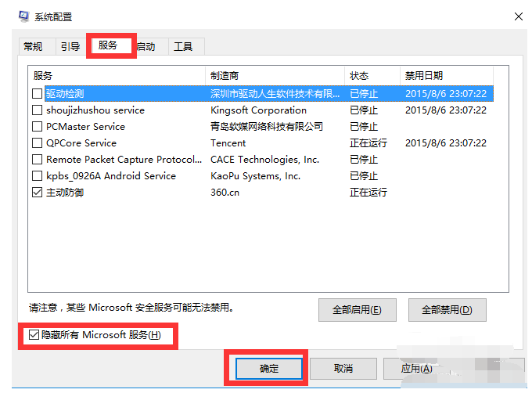Viewport: 532px width, 393px height.
Task: Sort by the 制造商 column header
Action: pyautogui.click(x=275, y=76)
